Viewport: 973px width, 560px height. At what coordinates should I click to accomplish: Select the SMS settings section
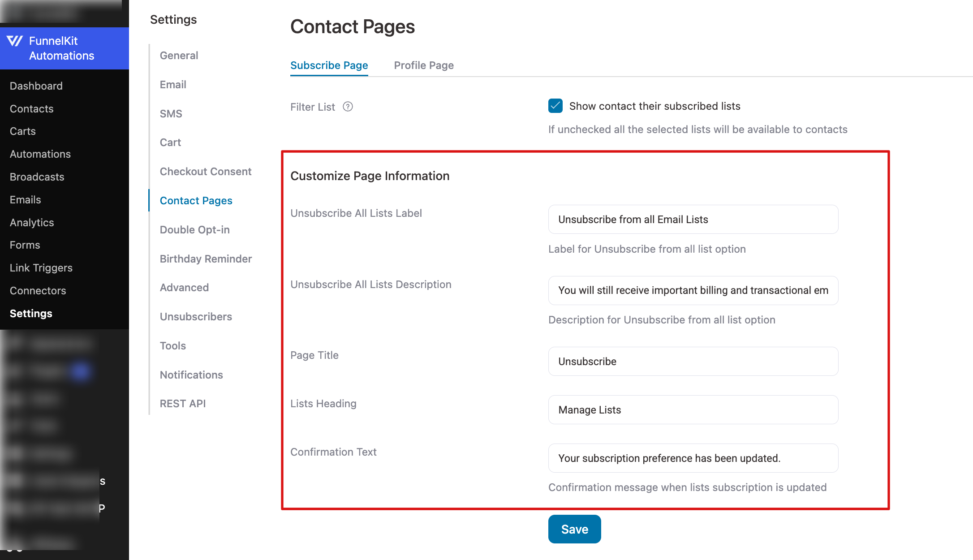tap(171, 113)
